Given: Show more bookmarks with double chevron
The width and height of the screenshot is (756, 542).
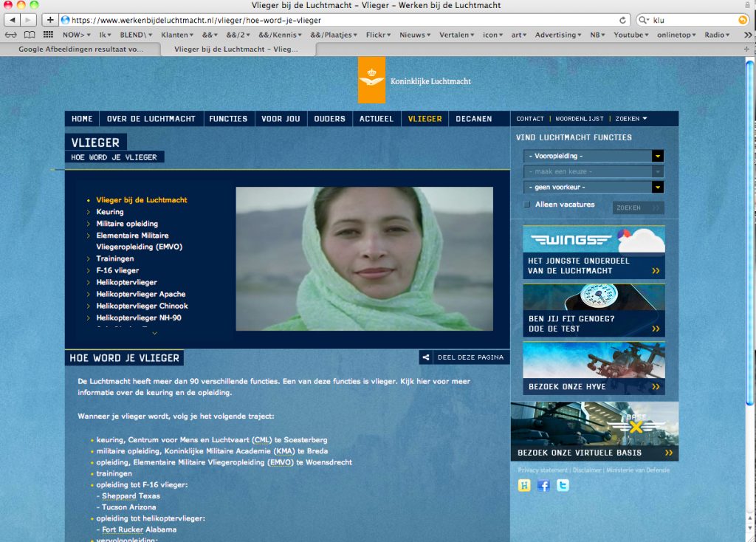Looking at the screenshot, I should tap(748, 35).
